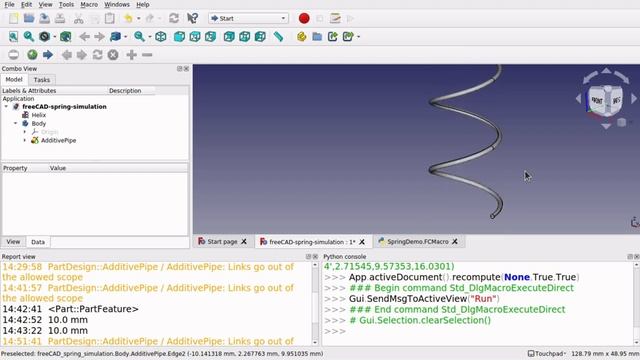Switch to the rear view cube icon
This screenshot has height=360, width=640.
coord(229,37)
